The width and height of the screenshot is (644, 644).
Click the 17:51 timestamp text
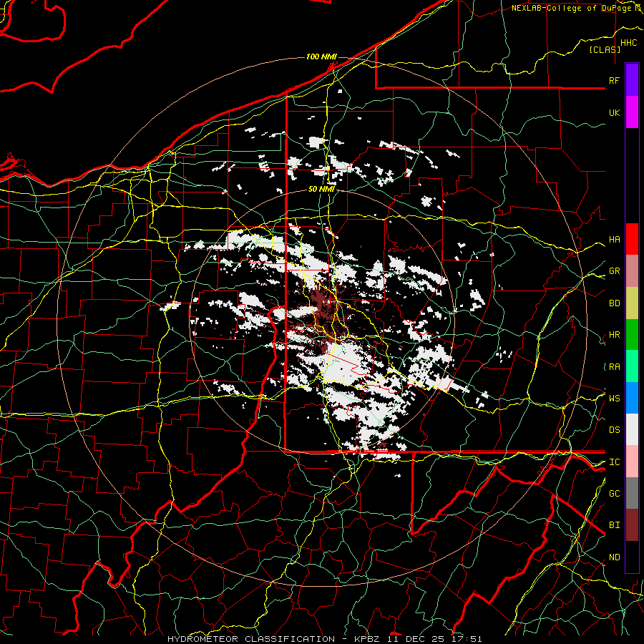(x=468, y=639)
